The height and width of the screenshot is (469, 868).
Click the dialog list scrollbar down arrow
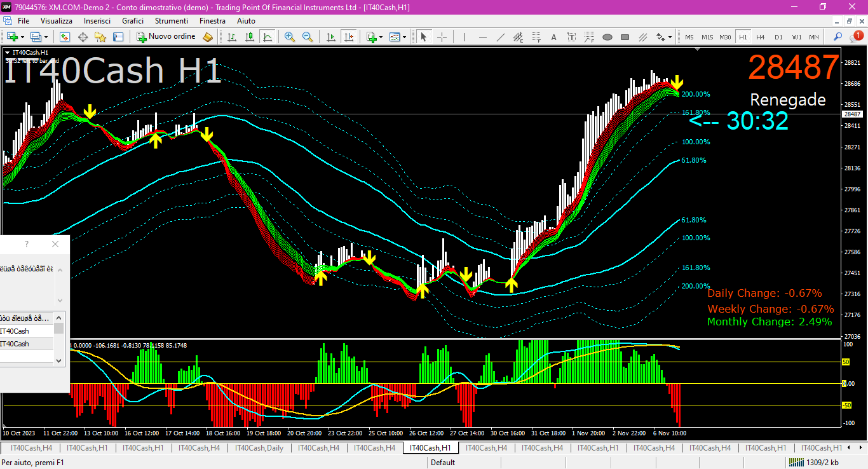(59, 360)
